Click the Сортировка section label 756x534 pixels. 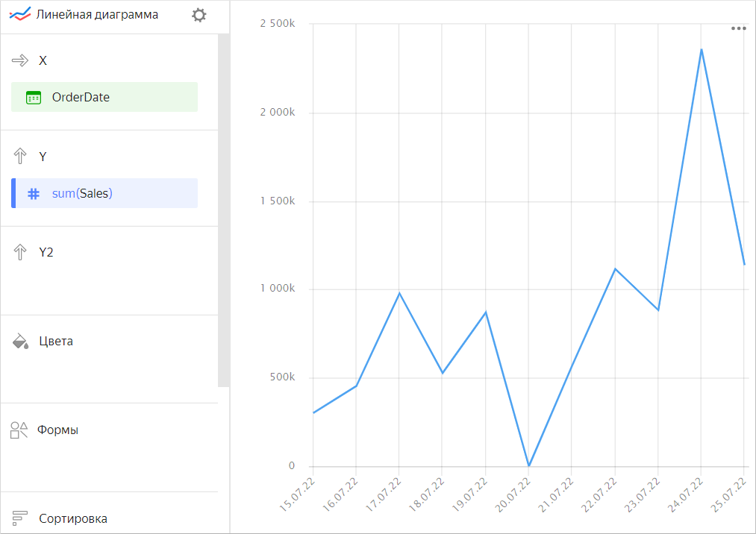73,518
